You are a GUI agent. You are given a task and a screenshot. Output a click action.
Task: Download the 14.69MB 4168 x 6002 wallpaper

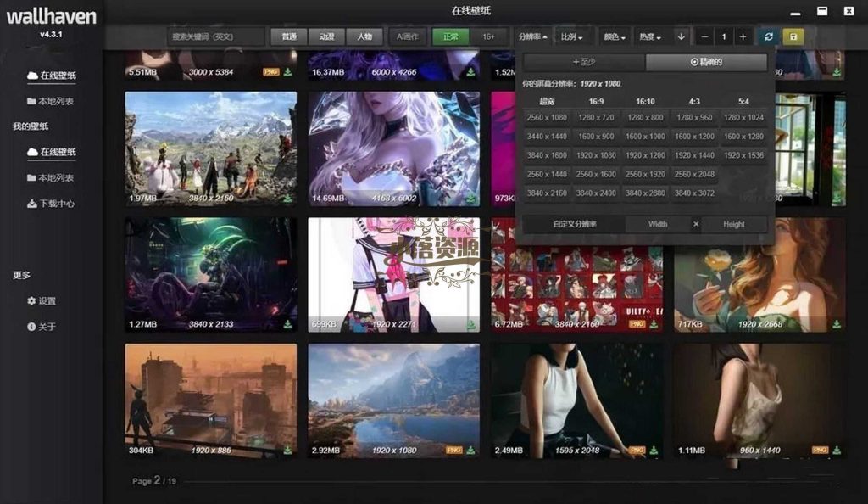[470, 199]
